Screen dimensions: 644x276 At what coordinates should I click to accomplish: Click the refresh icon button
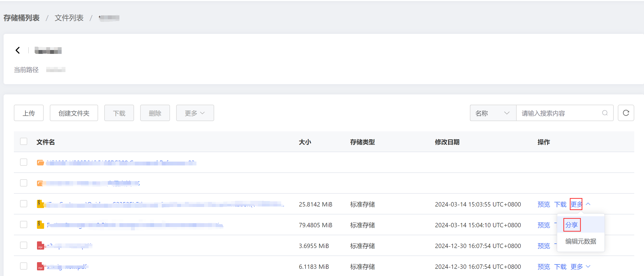pyautogui.click(x=626, y=113)
